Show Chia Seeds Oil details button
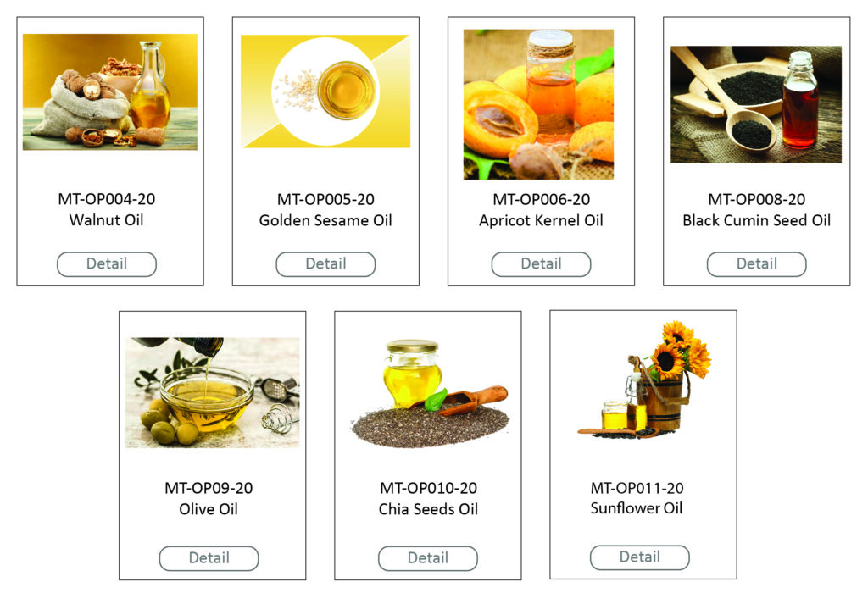Screen dimensions: 868x604 click(x=427, y=558)
